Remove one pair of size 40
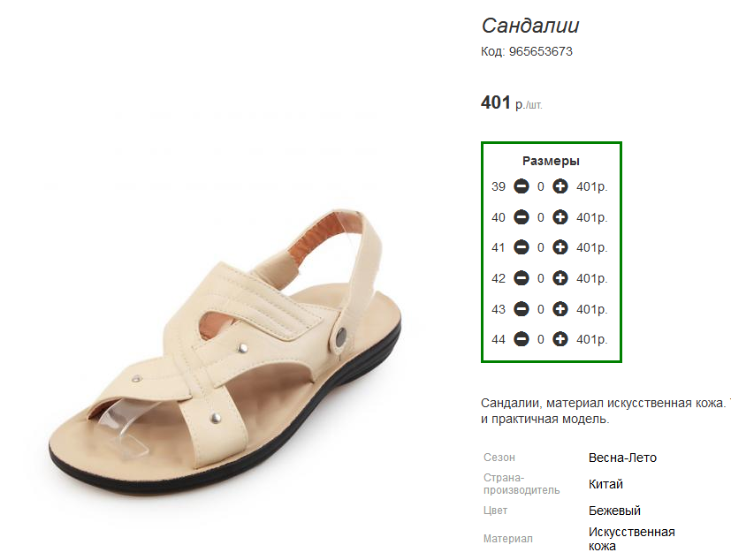This screenshot has height=560, width=731. tap(522, 217)
